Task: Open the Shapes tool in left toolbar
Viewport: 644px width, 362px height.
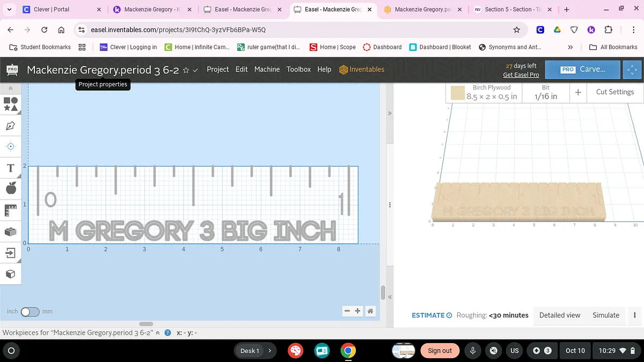Action: pos(11,104)
